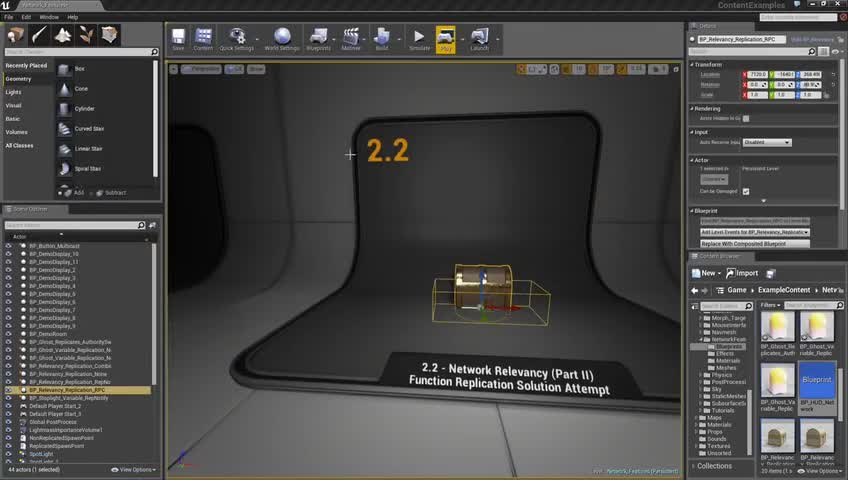Toggle visibility of ReplicatedSpawnPoint actor
848x480 pixels.
8,446
